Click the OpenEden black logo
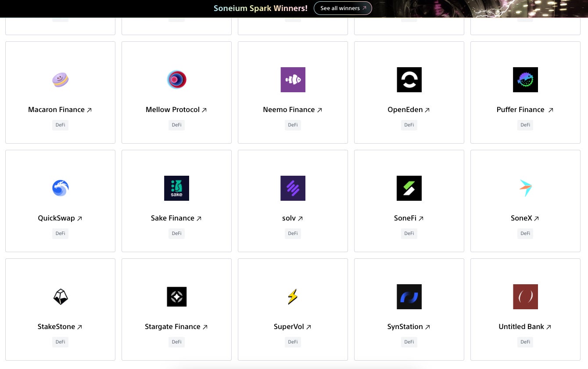 [409, 80]
